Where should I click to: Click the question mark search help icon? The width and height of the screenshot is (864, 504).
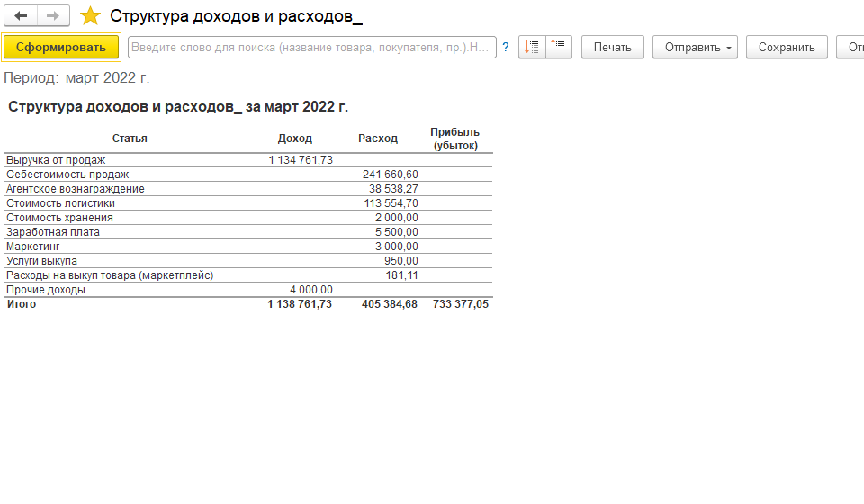[506, 47]
